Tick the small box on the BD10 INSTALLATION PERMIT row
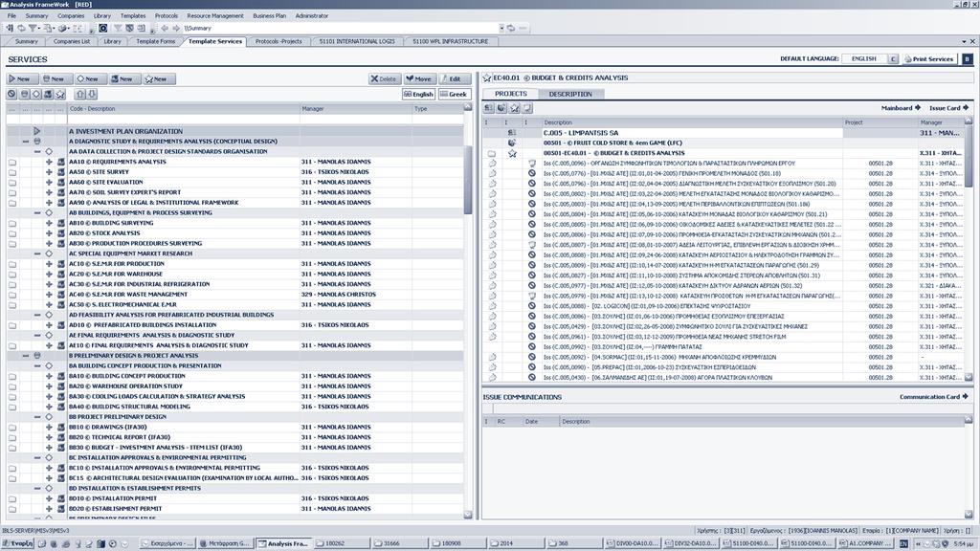The height and width of the screenshot is (551, 980). (12, 498)
